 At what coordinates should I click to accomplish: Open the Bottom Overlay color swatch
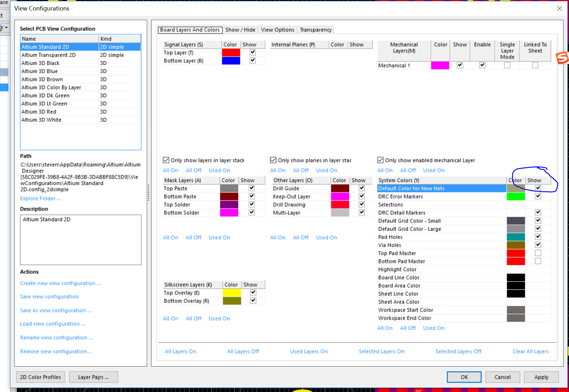click(232, 301)
